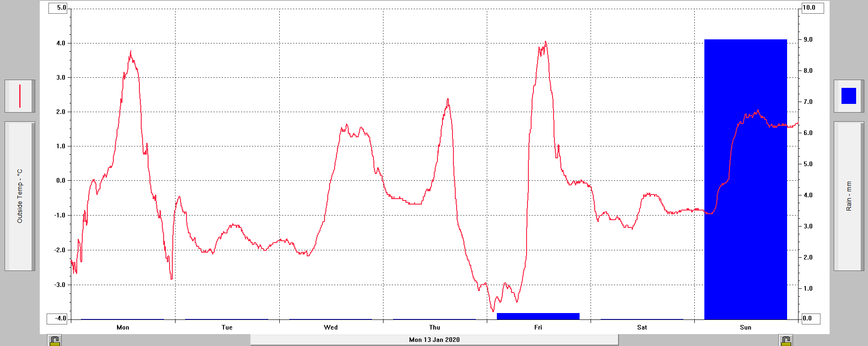Screen dimensions: 868x346
Task: Select the Fri day label
Action: [x=538, y=327]
